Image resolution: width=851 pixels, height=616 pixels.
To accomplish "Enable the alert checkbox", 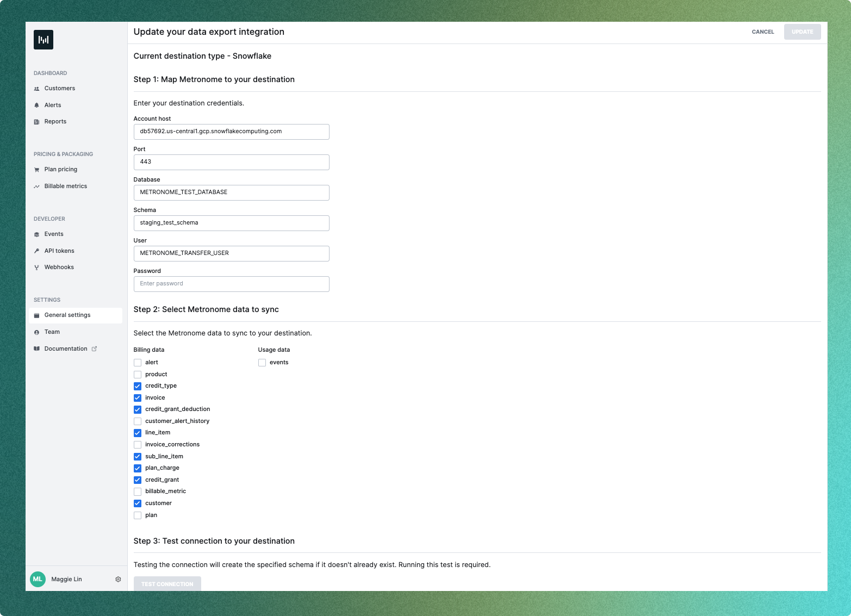I will [x=138, y=363].
